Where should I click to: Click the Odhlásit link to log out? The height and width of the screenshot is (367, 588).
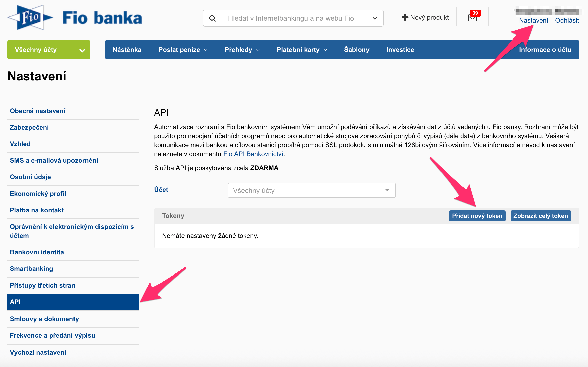point(567,20)
